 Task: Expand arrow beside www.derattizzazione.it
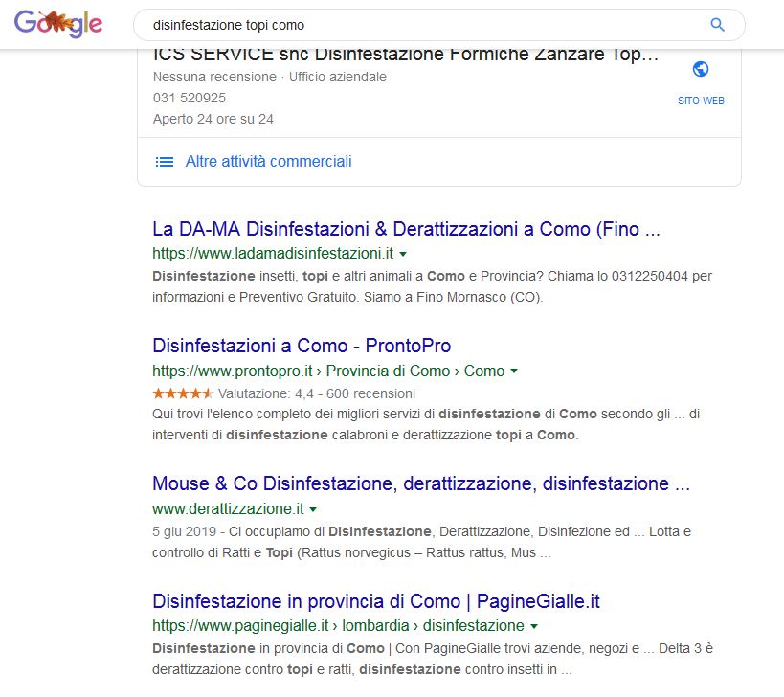tap(313, 509)
